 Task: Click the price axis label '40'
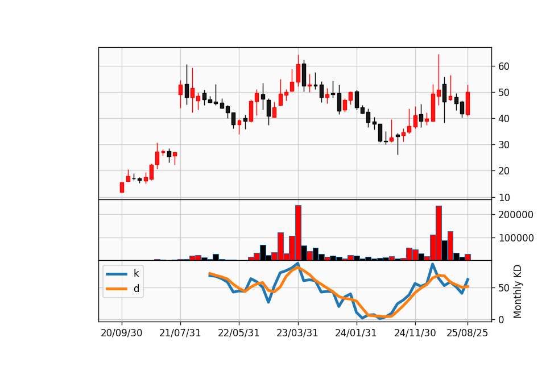pos(503,119)
